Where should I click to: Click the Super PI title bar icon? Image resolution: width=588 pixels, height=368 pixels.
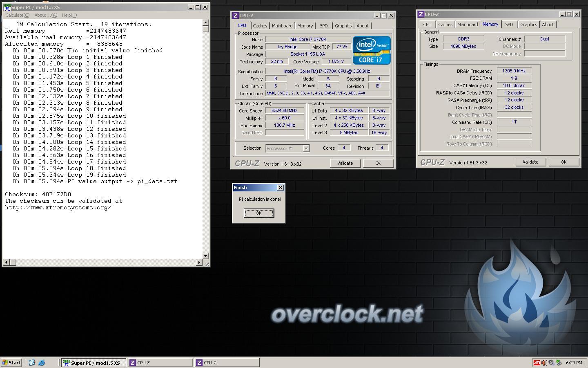[x=7, y=7]
